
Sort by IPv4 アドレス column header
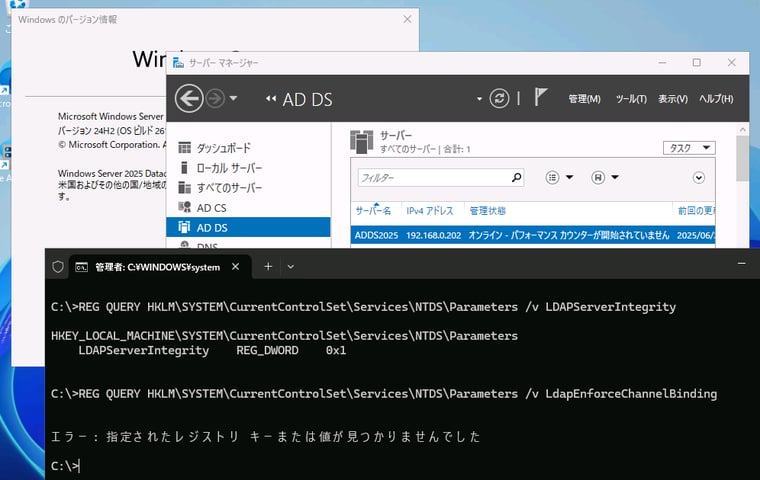429,210
